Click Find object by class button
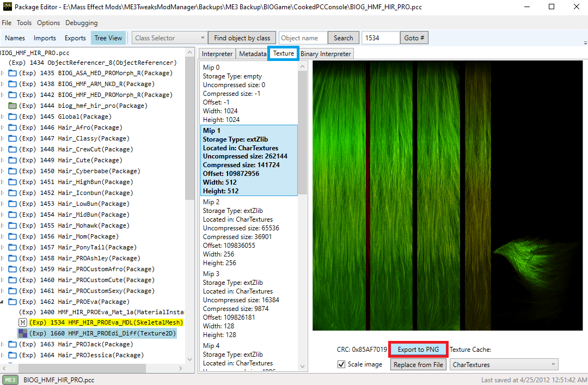The width and height of the screenshot is (588, 385). pos(242,38)
